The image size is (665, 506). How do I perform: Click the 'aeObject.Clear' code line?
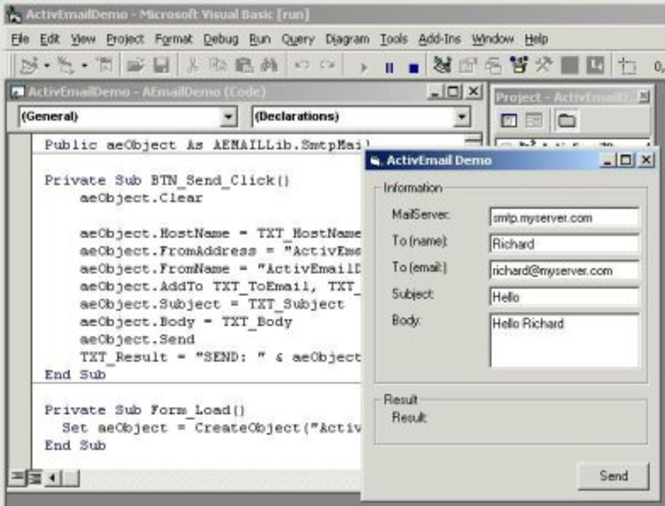click(x=141, y=198)
